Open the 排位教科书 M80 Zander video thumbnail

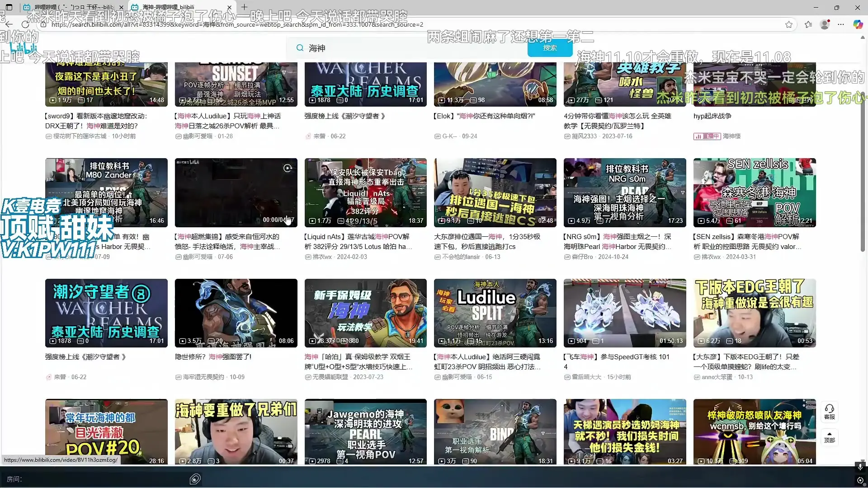point(106,192)
